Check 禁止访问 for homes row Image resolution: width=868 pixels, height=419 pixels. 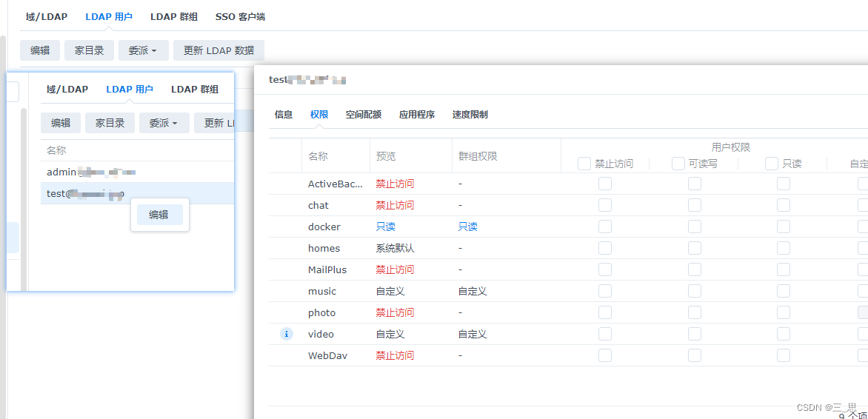[605, 248]
